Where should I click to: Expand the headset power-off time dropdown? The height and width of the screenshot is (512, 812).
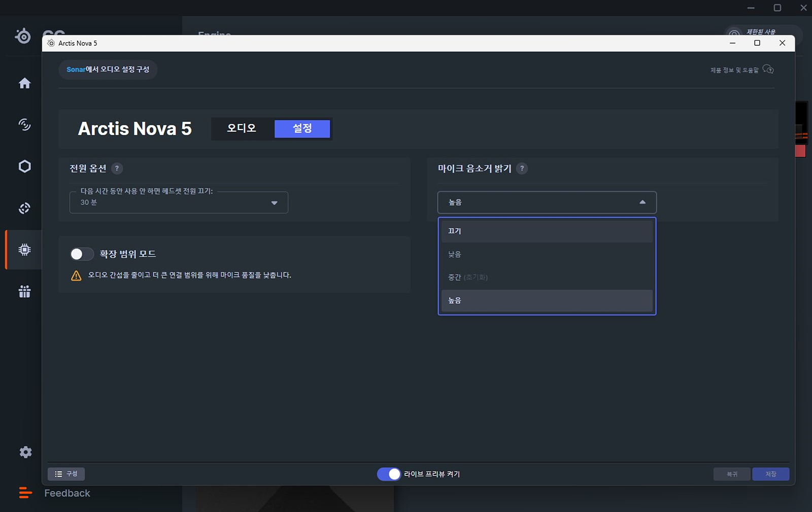(179, 202)
